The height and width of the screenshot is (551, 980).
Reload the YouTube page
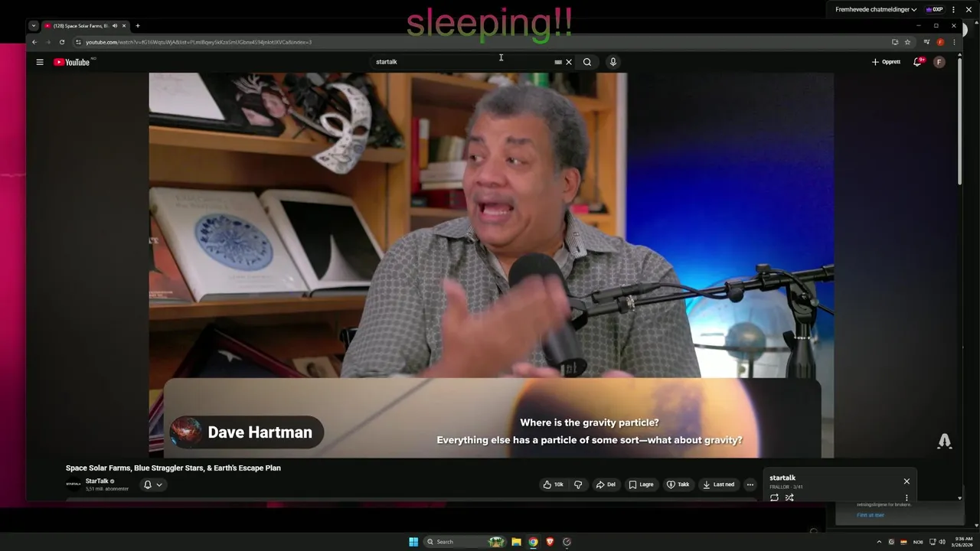[62, 42]
